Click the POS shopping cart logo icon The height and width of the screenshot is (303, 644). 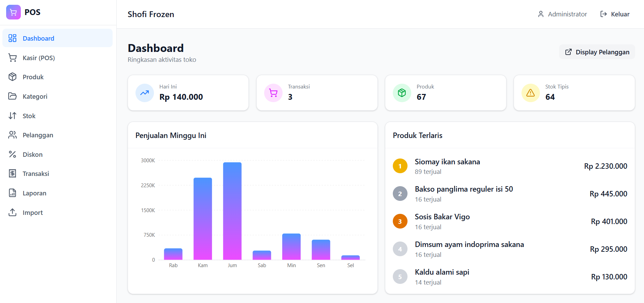[13, 12]
